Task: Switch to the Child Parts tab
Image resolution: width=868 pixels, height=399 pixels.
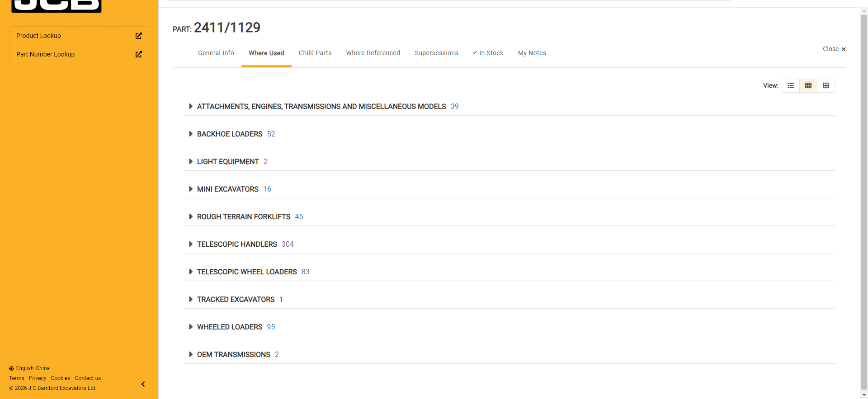Action: point(315,53)
